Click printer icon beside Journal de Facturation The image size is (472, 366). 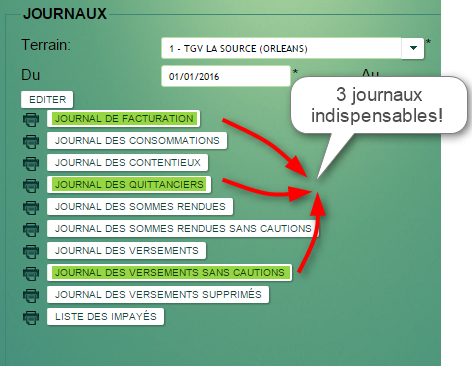(31, 119)
